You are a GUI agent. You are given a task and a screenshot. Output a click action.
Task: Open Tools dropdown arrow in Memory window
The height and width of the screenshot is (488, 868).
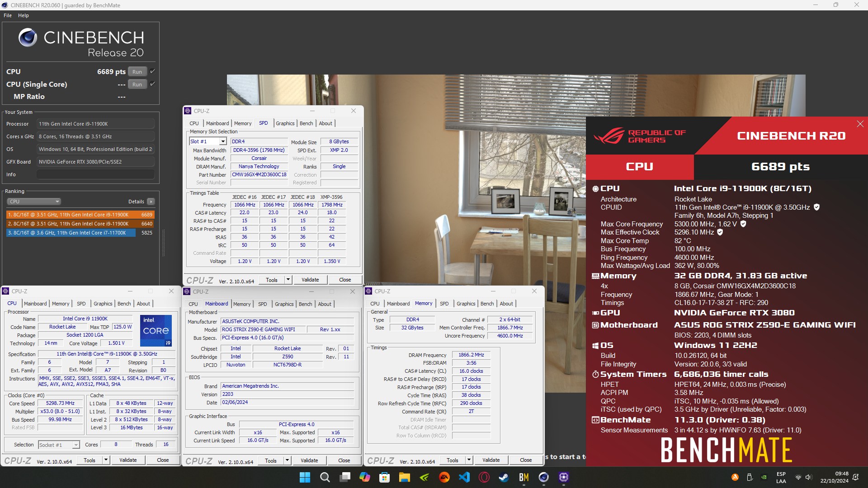[x=469, y=460]
